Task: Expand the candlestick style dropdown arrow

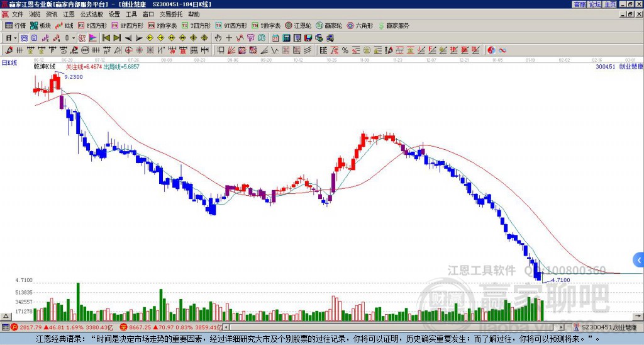Action: (x=74, y=38)
